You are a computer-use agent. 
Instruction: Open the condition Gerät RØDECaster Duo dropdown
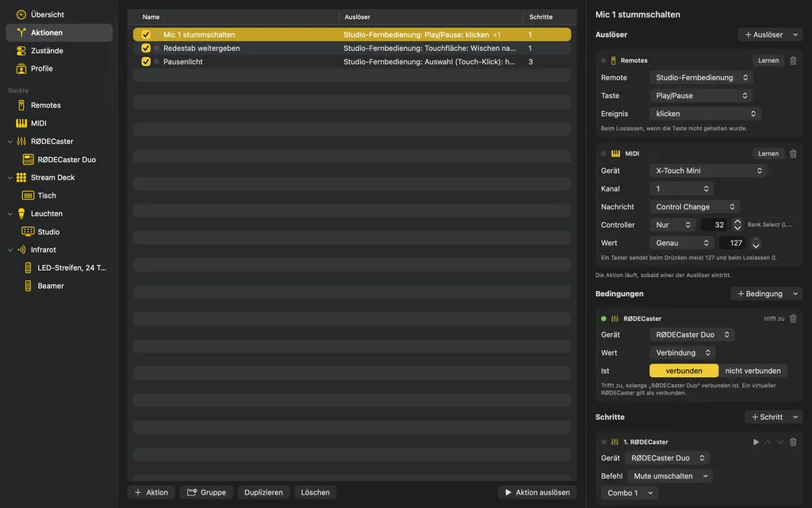(691, 335)
